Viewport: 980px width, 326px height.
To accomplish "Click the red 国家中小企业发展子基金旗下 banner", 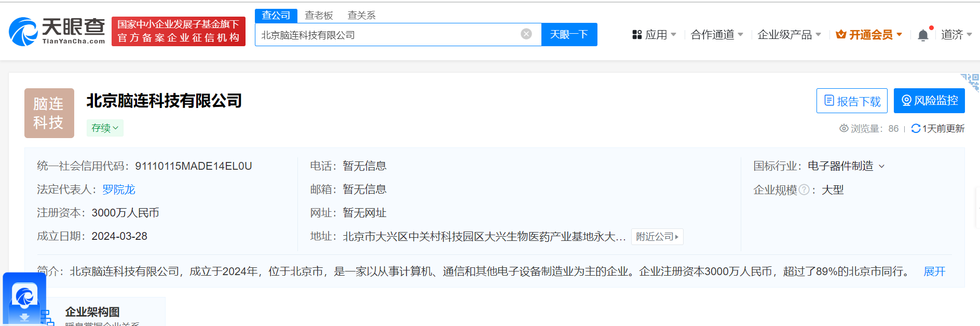I will click(179, 31).
